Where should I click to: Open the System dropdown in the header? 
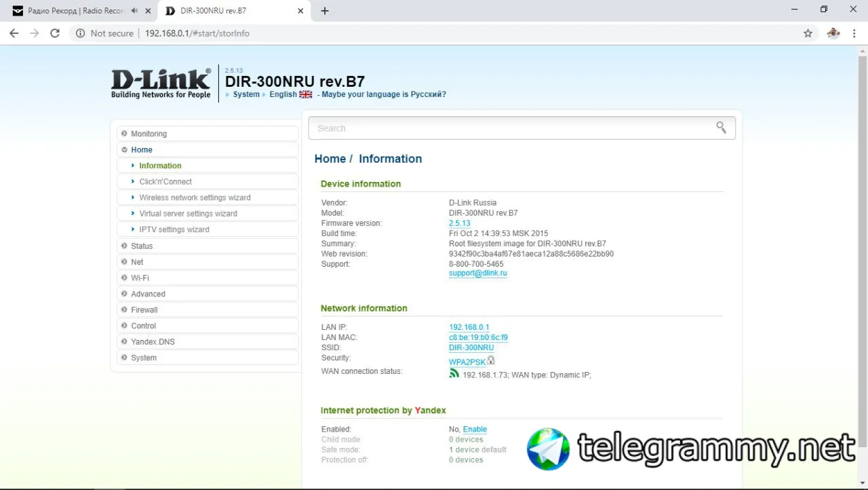[x=246, y=94]
